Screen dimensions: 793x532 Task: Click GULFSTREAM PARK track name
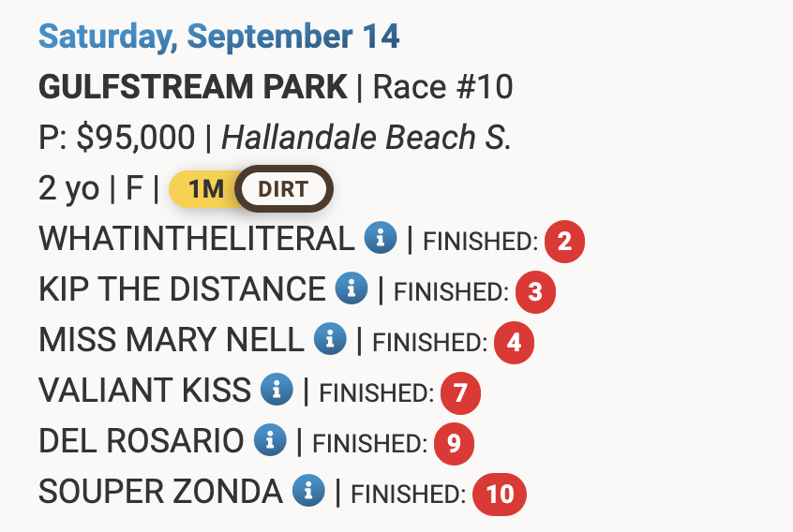[x=193, y=88]
